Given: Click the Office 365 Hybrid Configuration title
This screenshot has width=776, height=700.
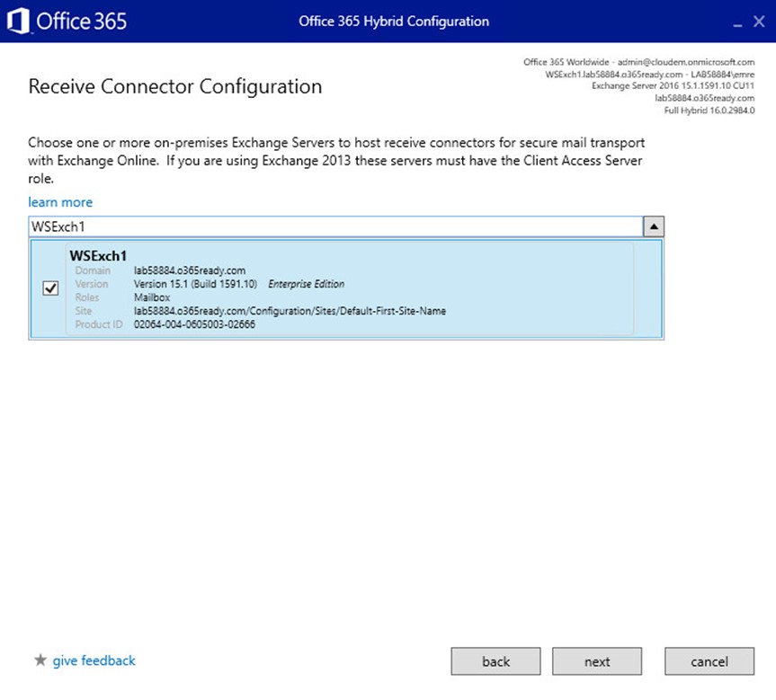Looking at the screenshot, I should tap(394, 22).
